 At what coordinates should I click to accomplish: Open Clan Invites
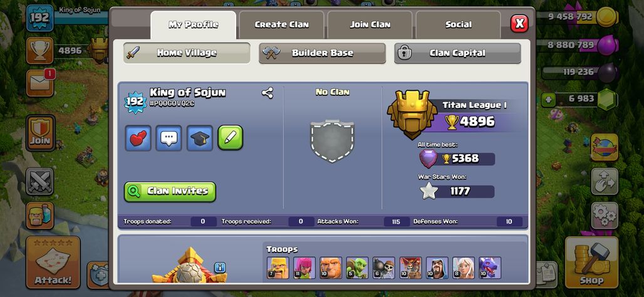click(x=170, y=192)
